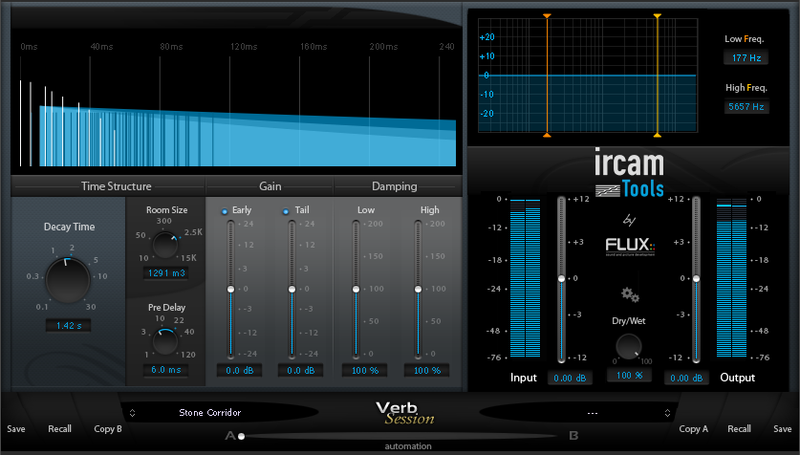Click the Verb Session title logo
800x455 pixels.
406,413
